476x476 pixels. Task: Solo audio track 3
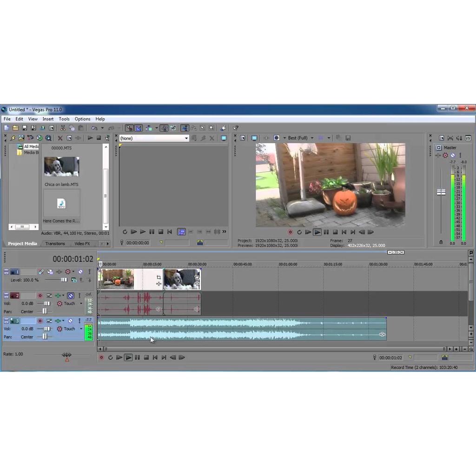[x=79, y=321]
